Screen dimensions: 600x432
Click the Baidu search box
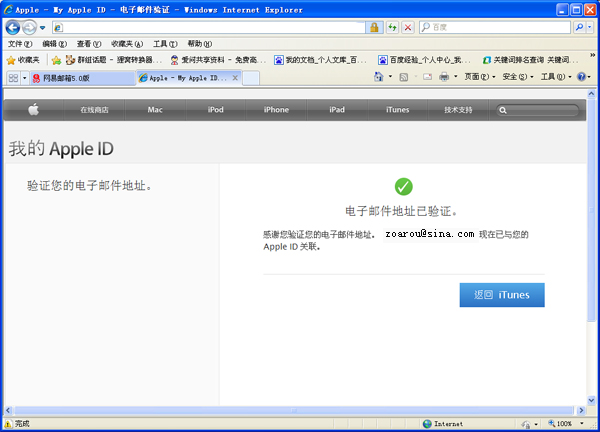495,27
